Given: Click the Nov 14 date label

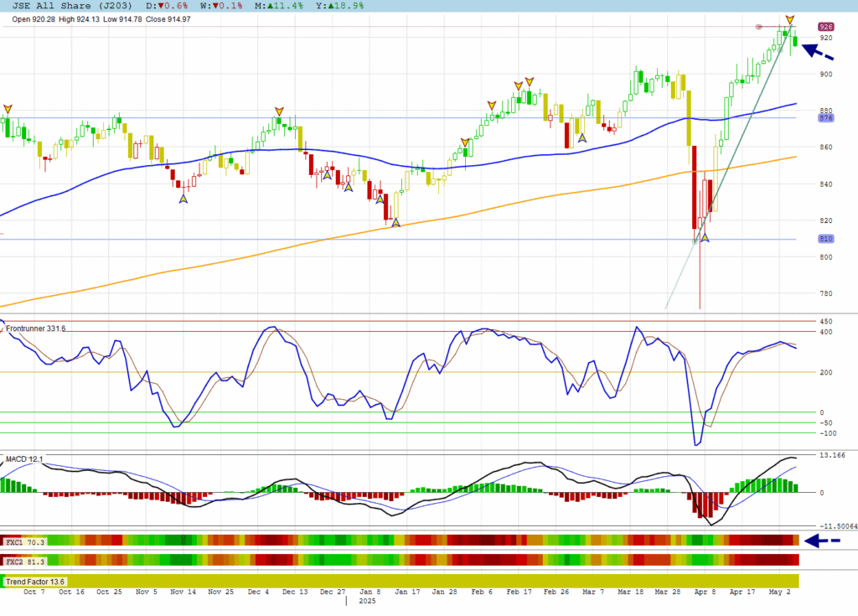Looking at the screenshot, I should coord(183,592).
